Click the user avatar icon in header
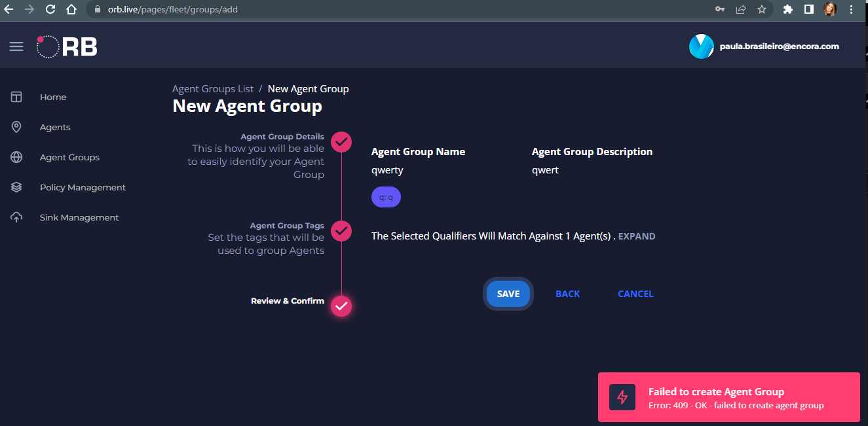Image resolution: width=868 pixels, height=426 pixels. [701, 46]
